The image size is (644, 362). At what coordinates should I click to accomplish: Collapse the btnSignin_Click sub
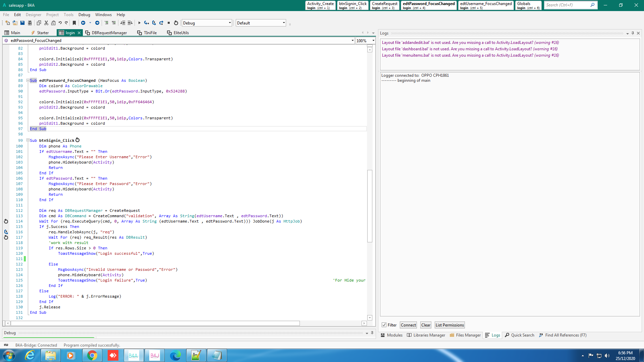pyautogui.click(x=28, y=140)
